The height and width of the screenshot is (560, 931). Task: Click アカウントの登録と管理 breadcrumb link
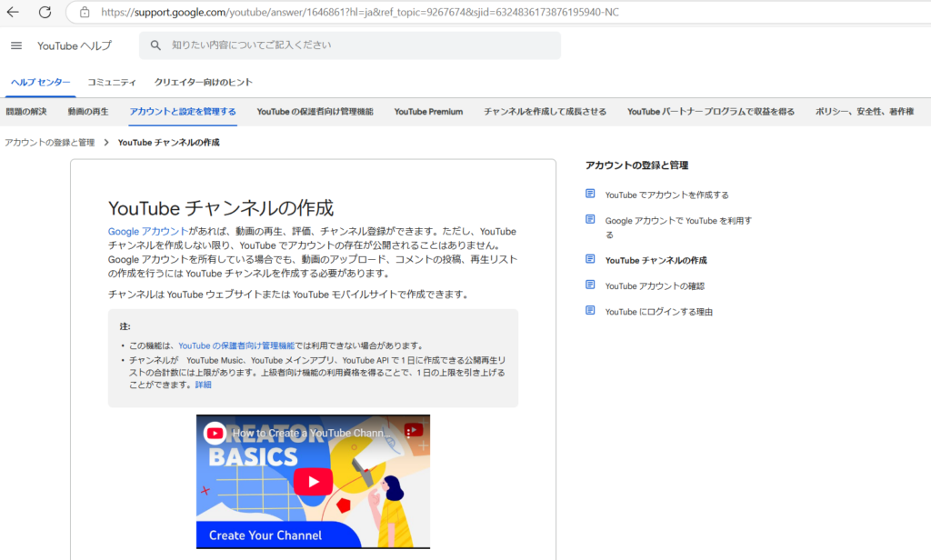[49, 143]
